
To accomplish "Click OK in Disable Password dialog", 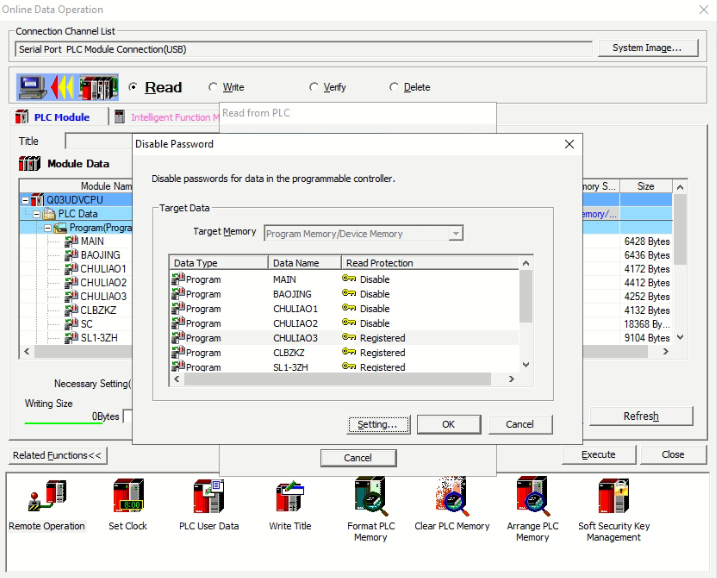I will (448, 424).
